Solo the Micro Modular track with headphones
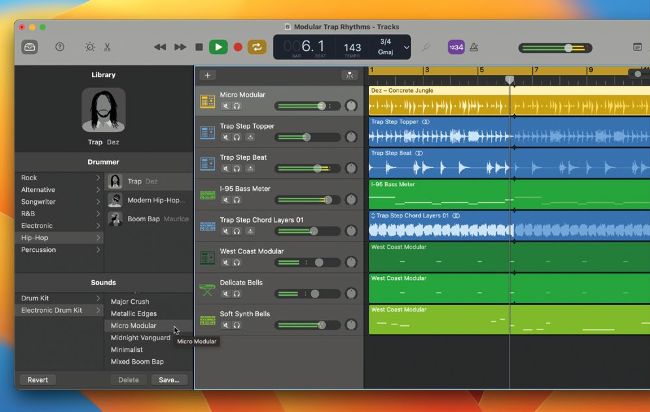Image resolution: width=650 pixels, height=412 pixels. 237,107
